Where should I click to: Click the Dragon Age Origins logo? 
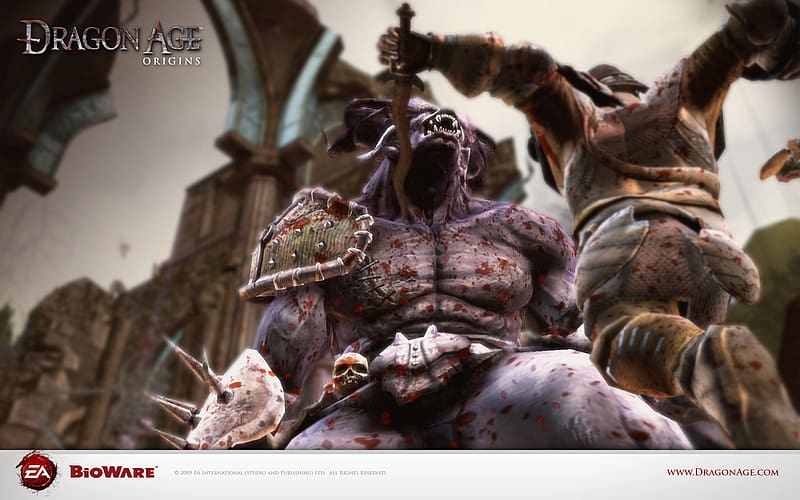point(110,42)
